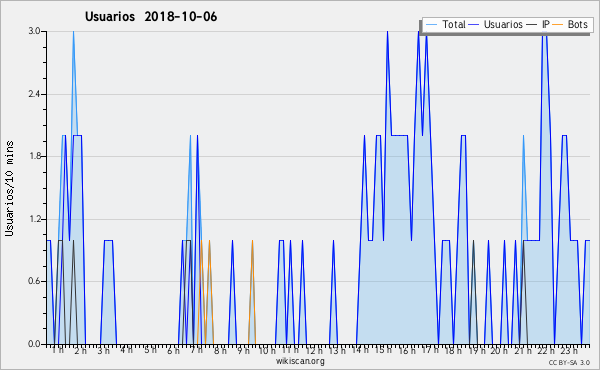The height and width of the screenshot is (370, 600).
Task: Click the '19 h' x-axis label
Action: [477, 350]
